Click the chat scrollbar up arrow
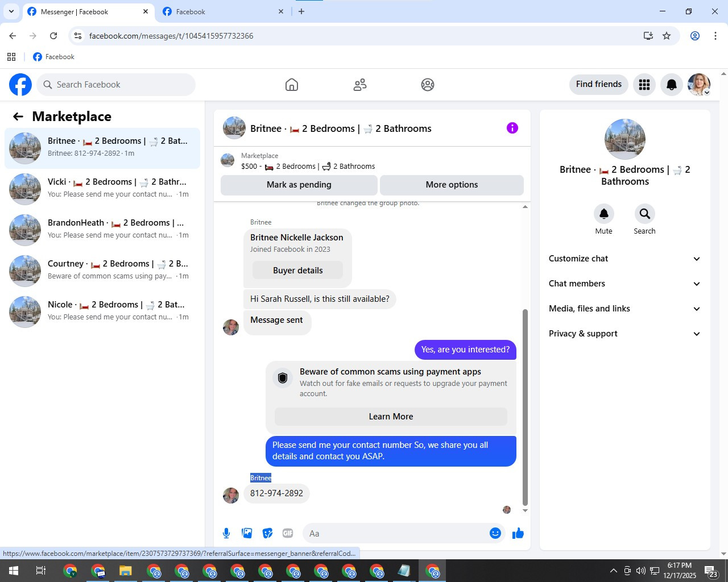The width and height of the screenshot is (728, 582). [x=525, y=207]
